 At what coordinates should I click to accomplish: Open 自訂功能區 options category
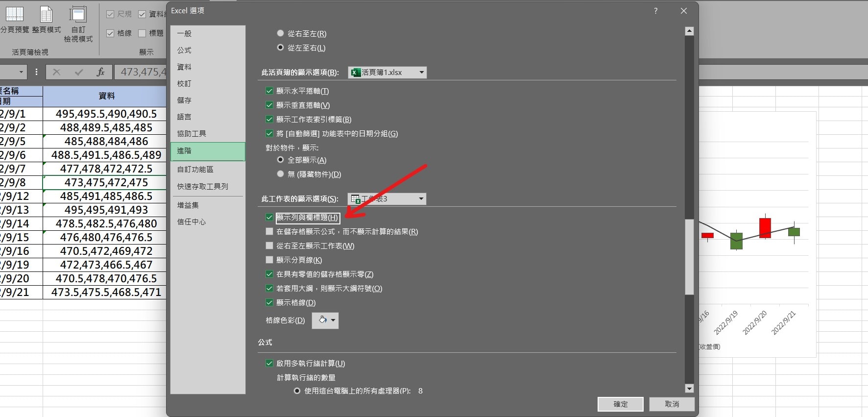pyautogui.click(x=208, y=169)
